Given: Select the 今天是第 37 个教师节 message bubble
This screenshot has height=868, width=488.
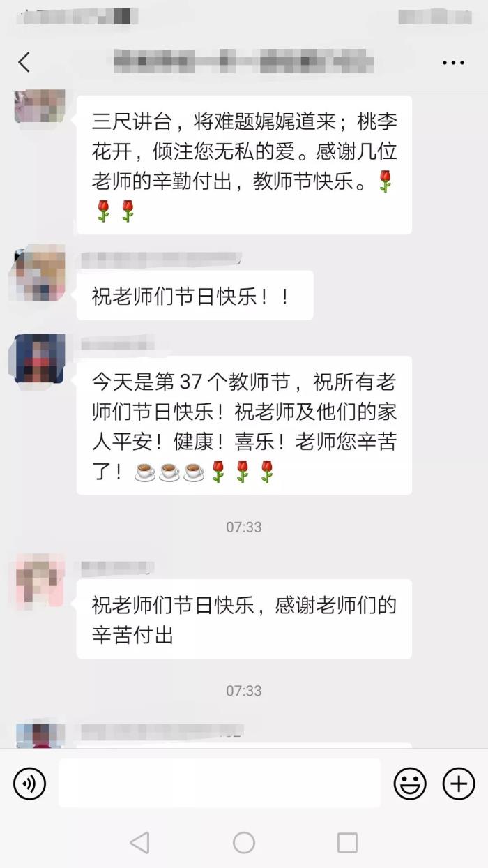Looking at the screenshot, I should [x=244, y=426].
